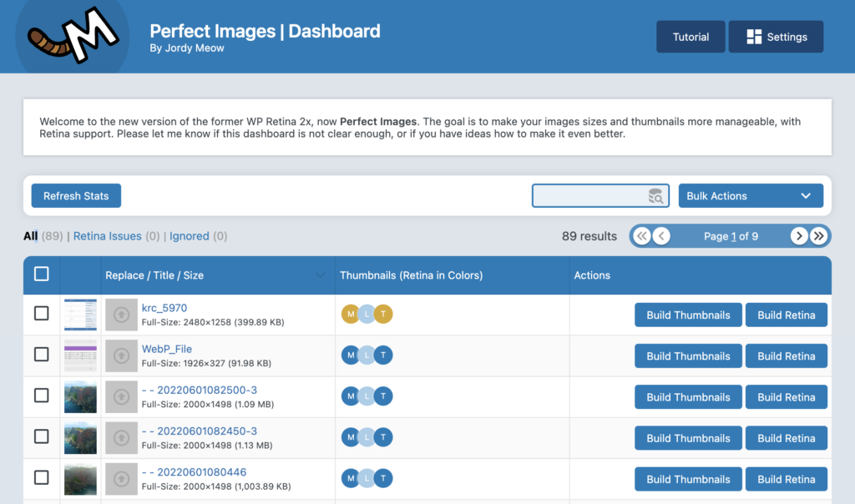The image size is (855, 504).
Task: Open the 20220601082500-3 title link
Action: 200,391
